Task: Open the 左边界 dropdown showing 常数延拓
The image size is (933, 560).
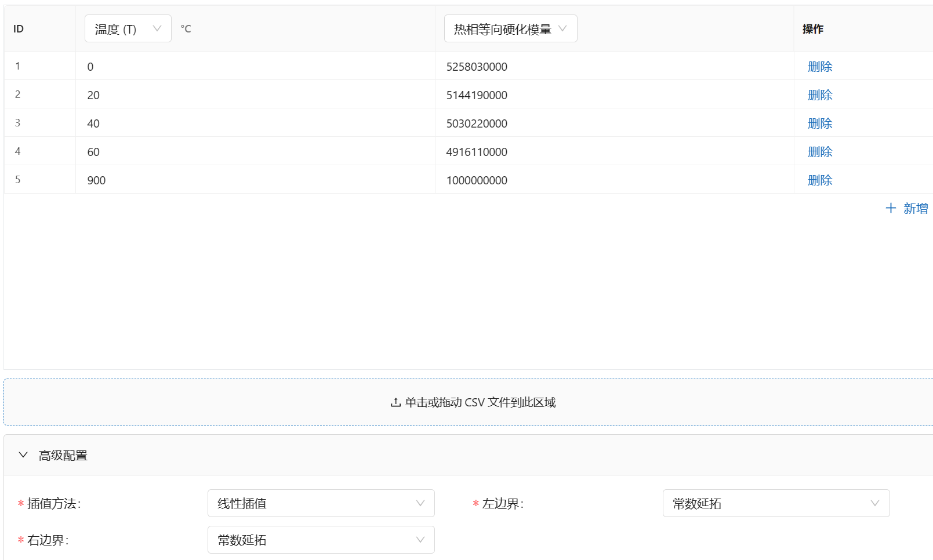Action: [776, 503]
